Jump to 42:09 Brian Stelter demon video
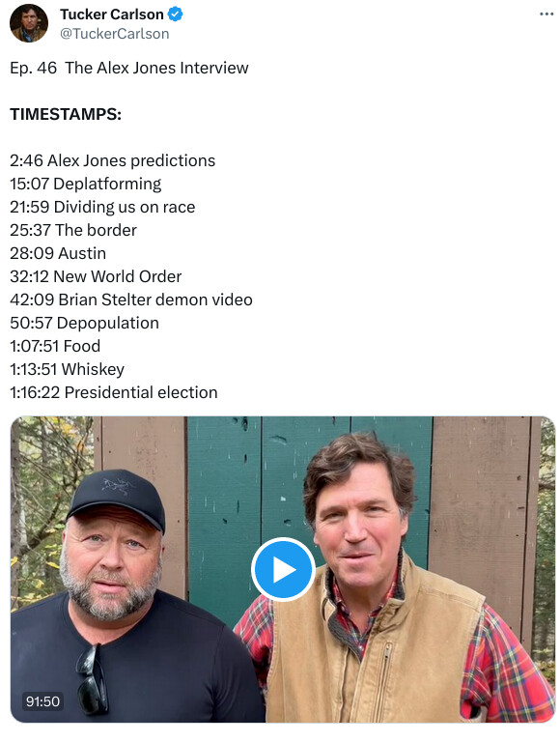The image size is (560, 742). 131,300
